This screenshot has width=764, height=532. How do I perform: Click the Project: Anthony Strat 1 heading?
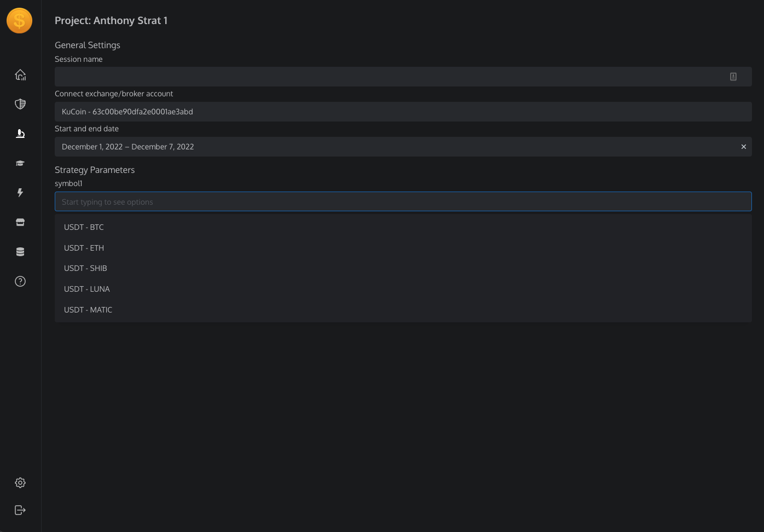pos(111,21)
